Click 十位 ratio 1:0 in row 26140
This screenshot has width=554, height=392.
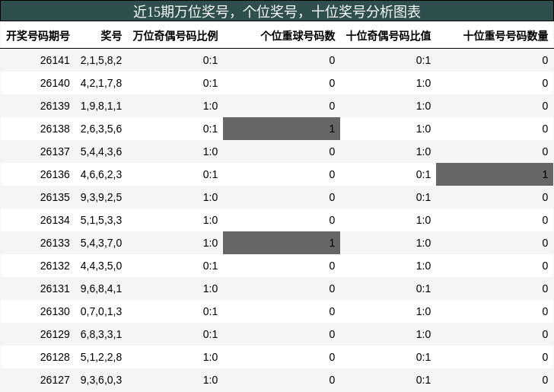tap(423, 84)
